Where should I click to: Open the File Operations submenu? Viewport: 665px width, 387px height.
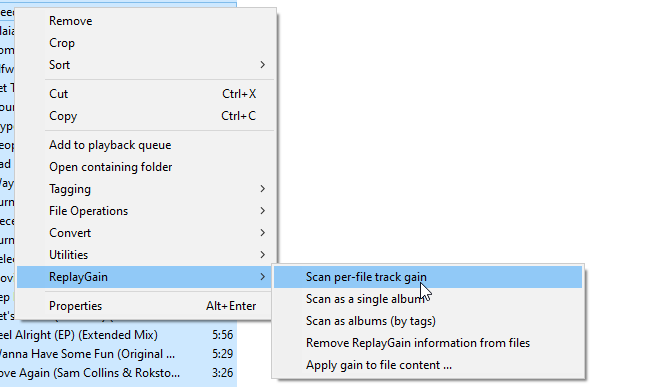pyautogui.click(x=146, y=211)
